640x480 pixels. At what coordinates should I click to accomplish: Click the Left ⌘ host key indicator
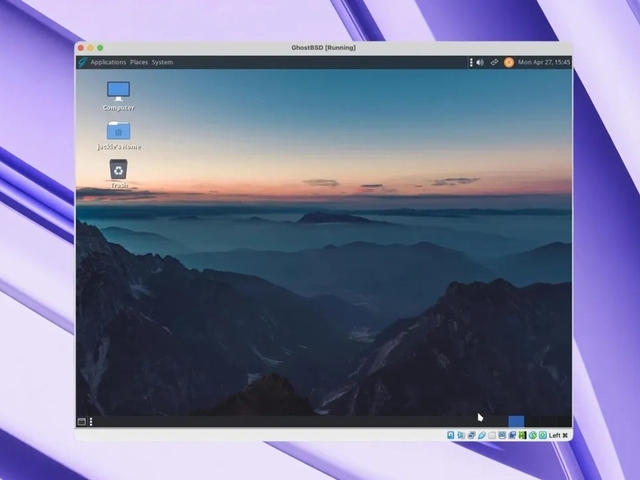[558, 435]
